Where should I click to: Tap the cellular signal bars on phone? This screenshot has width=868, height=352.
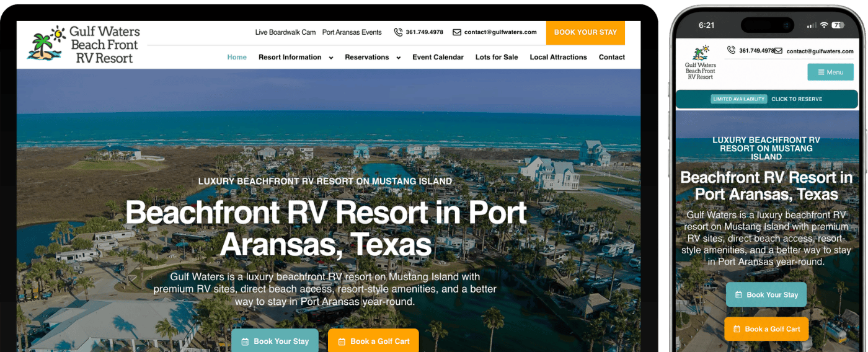point(812,25)
